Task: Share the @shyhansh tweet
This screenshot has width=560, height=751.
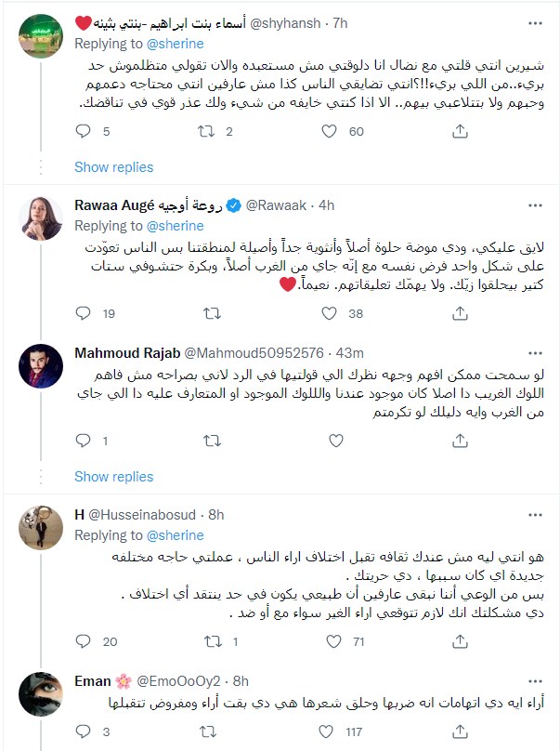Action: 460,132
